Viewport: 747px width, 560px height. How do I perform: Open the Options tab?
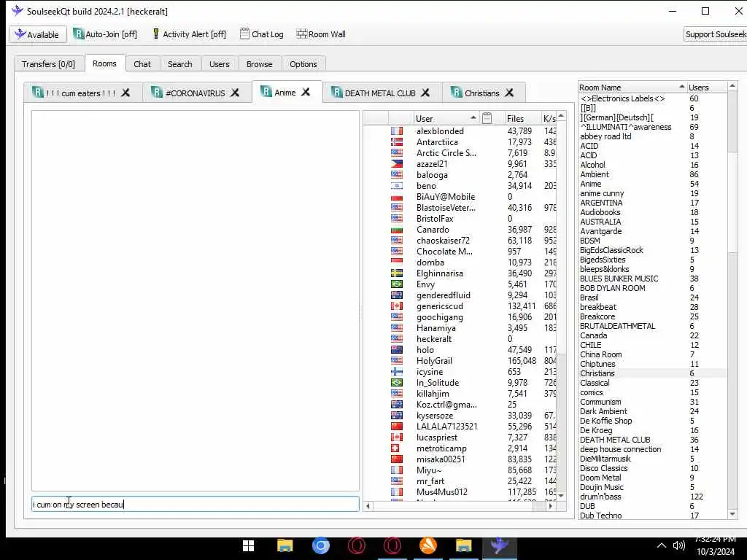coord(303,64)
